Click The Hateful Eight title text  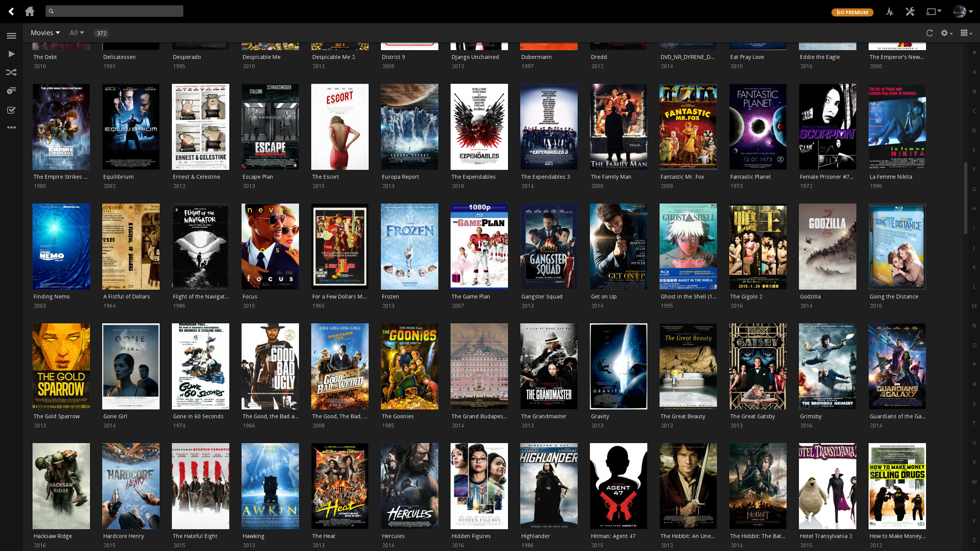tap(195, 536)
